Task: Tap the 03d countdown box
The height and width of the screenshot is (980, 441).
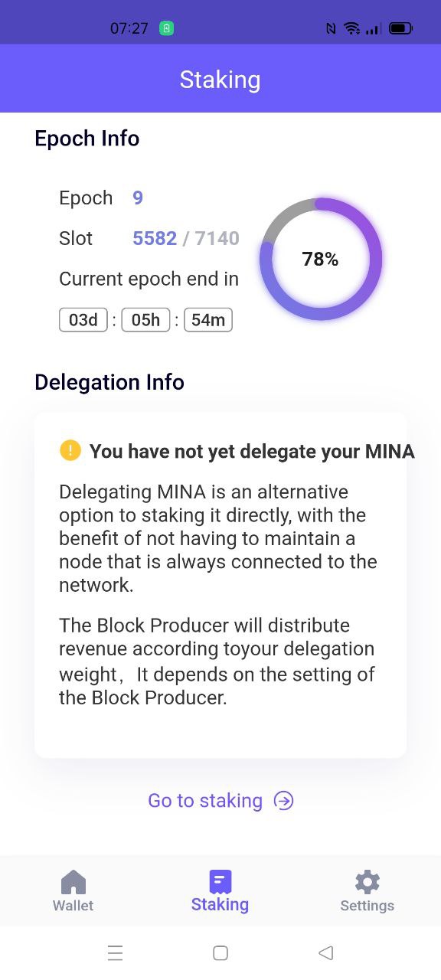Action: point(83,320)
